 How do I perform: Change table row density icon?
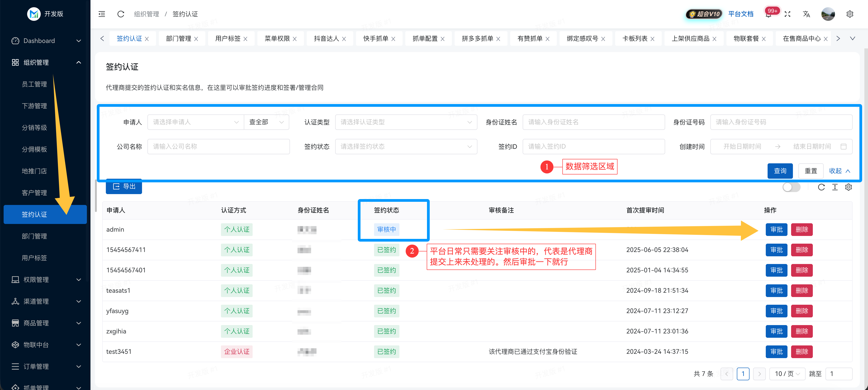835,187
